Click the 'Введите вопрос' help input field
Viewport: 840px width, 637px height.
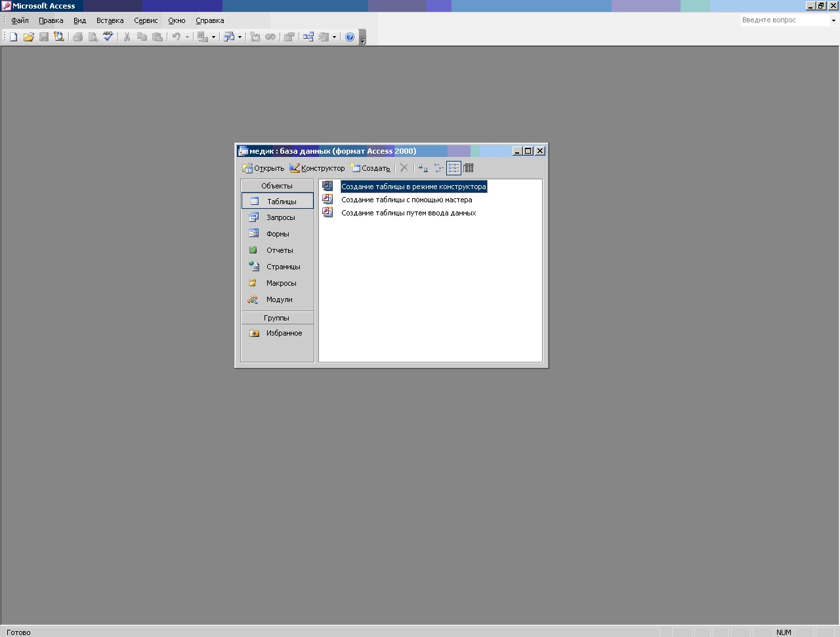click(x=785, y=20)
